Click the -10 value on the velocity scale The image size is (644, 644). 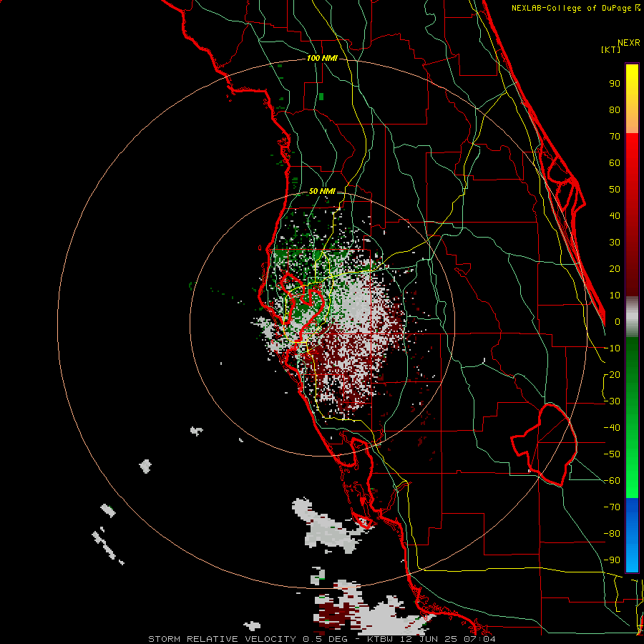pos(612,348)
